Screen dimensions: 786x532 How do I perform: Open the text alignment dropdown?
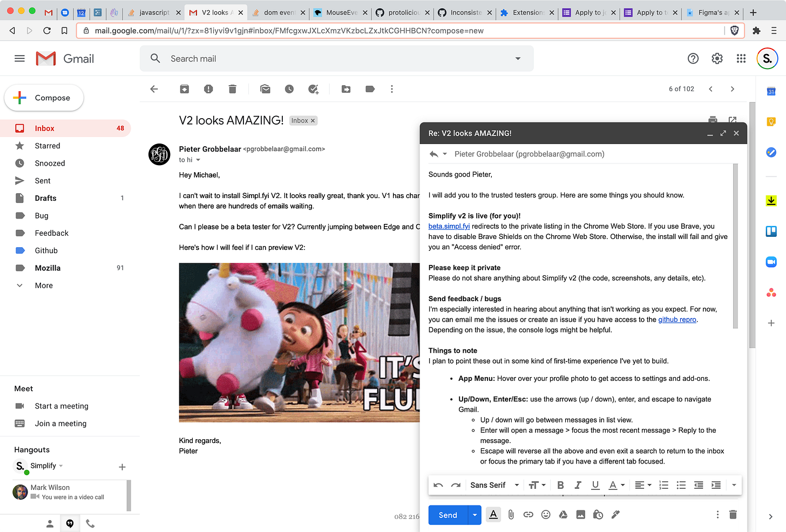[643, 485]
